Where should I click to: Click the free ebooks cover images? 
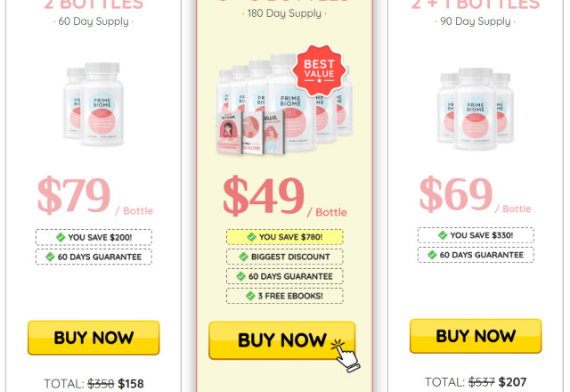[250, 133]
